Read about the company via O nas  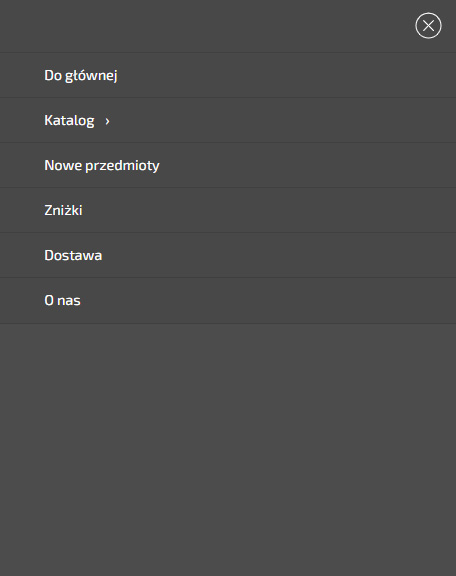point(62,300)
